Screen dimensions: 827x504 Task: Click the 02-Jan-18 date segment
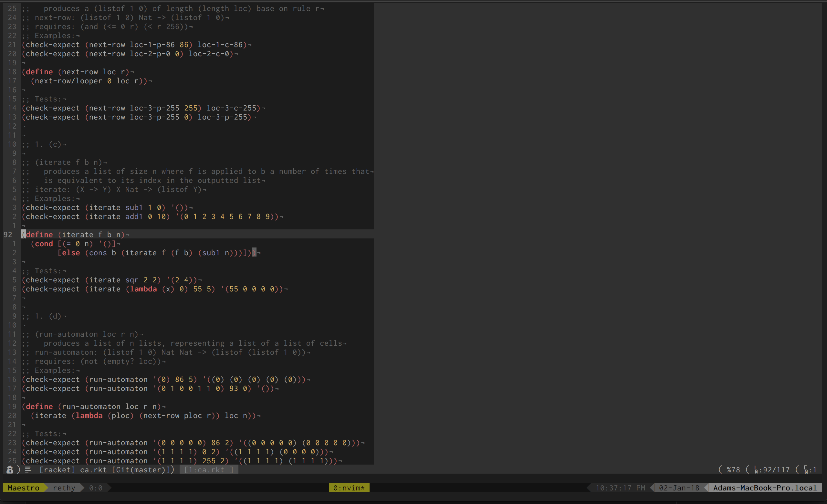tap(679, 488)
